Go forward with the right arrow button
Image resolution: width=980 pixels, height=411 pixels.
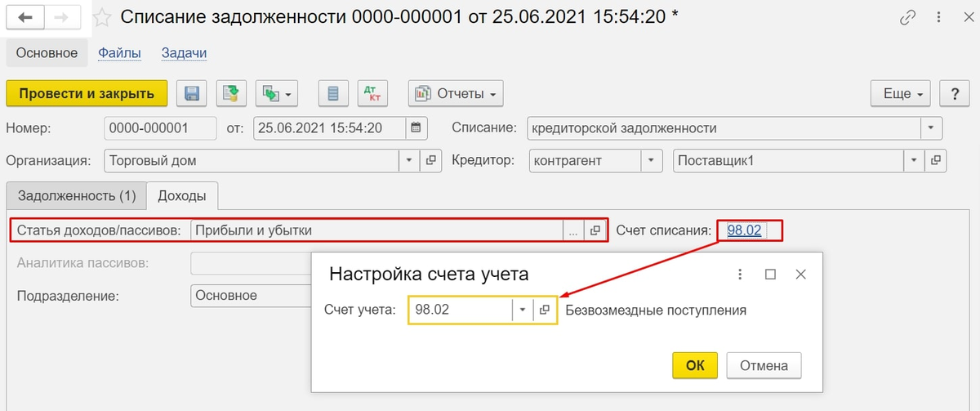coord(64,16)
